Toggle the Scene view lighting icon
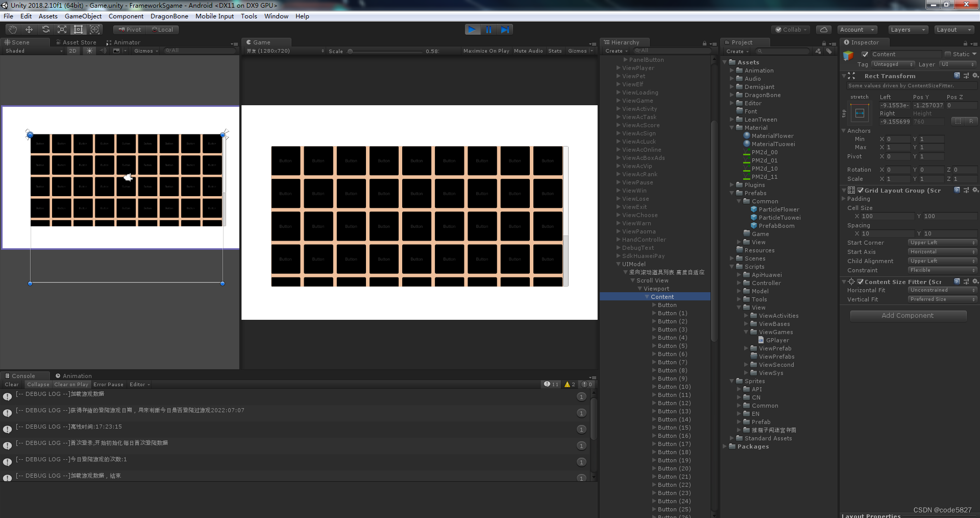The width and height of the screenshot is (980, 518). (x=90, y=51)
